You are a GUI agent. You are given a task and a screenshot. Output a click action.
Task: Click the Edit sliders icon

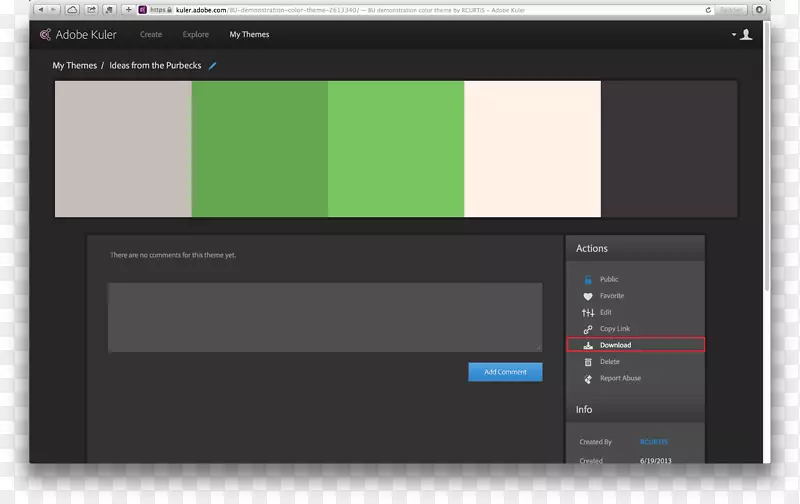click(x=588, y=313)
